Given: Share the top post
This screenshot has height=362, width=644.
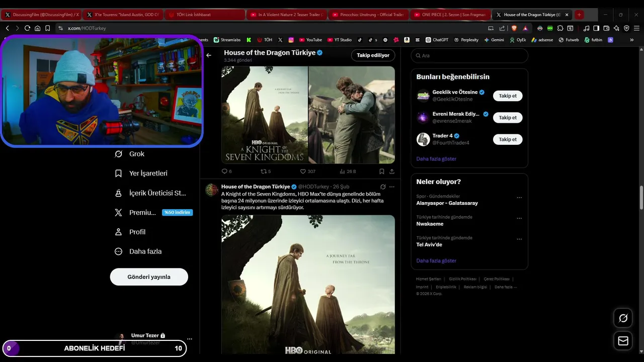Looking at the screenshot, I should (391, 171).
